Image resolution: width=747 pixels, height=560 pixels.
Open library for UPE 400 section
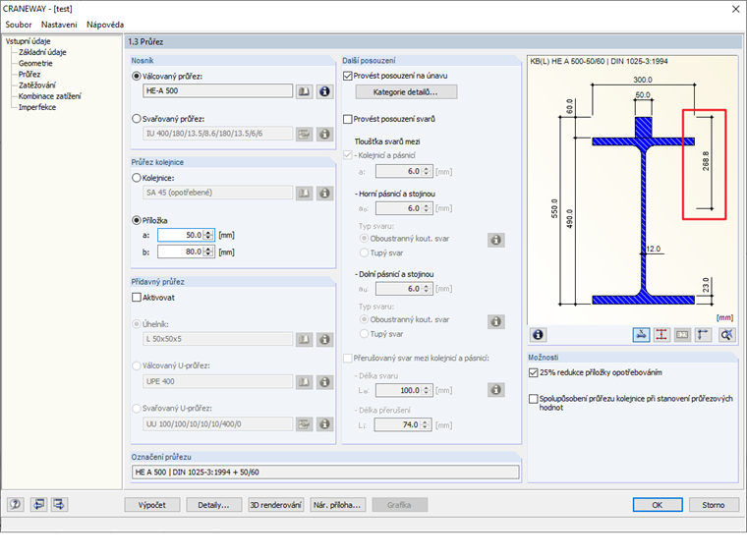click(304, 382)
